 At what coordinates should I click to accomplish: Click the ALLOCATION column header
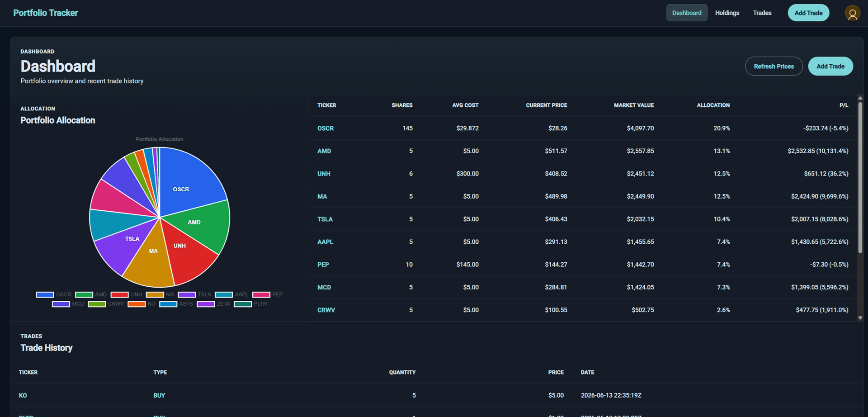point(713,105)
